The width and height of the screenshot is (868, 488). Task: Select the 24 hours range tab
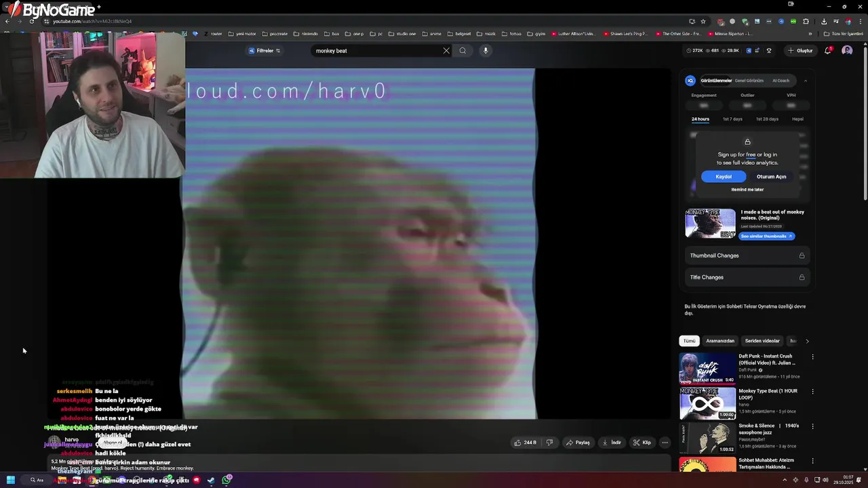coord(701,119)
